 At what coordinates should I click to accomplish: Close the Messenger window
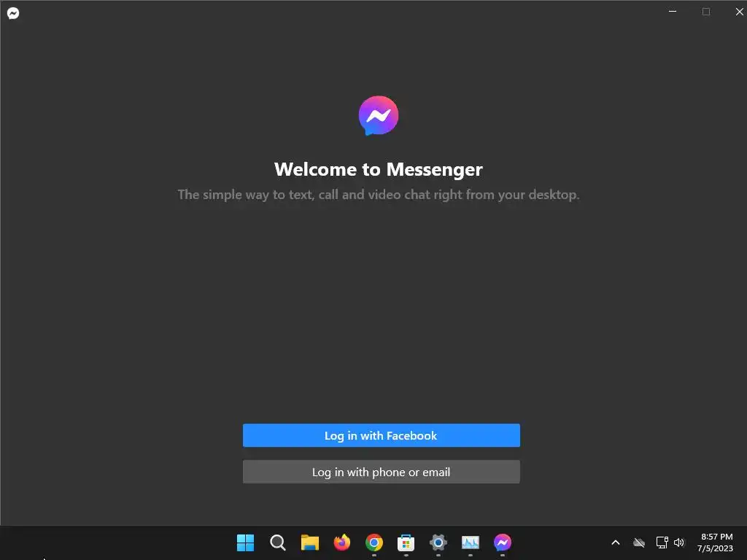tap(740, 12)
